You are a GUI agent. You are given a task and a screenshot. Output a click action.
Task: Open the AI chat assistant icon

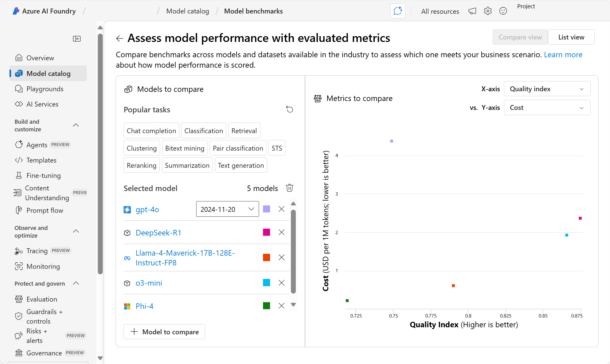398,11
